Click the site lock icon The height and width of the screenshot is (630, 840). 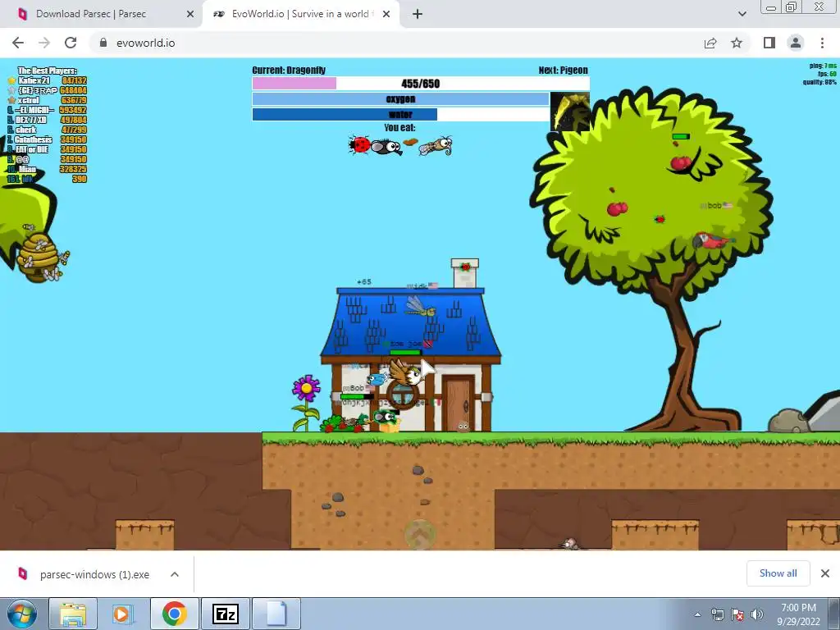pos(103,43)
